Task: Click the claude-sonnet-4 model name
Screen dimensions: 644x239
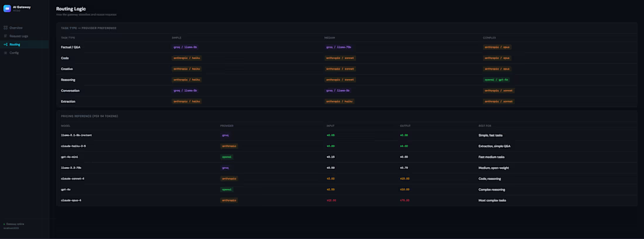Action: pos(72,179)
